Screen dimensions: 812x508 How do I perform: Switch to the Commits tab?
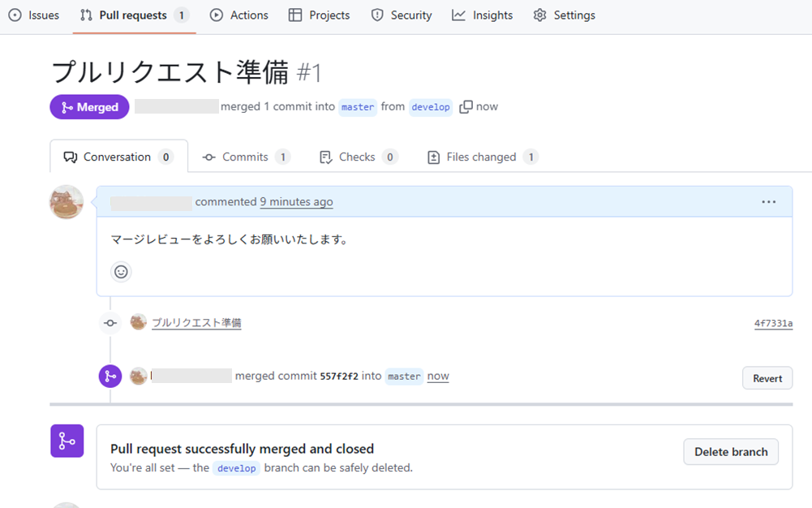click(x=245, y=157)
